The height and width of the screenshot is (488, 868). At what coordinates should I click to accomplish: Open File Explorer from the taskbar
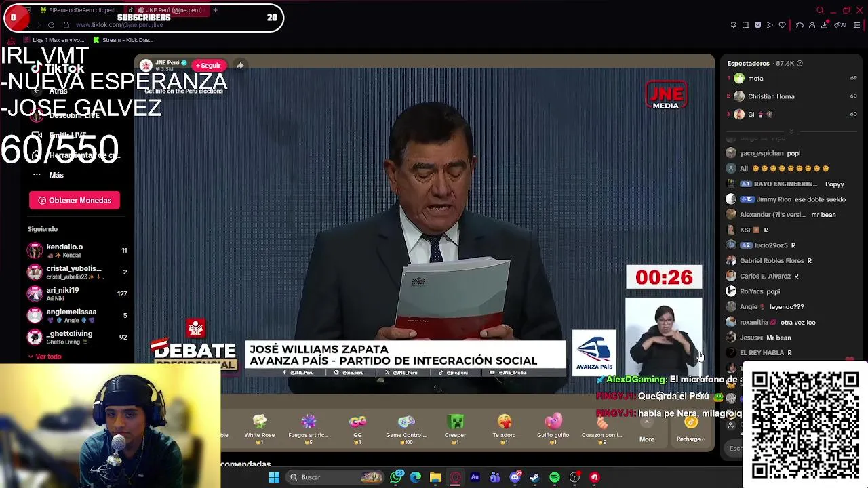pyautogui.click(x=435, y=477)
